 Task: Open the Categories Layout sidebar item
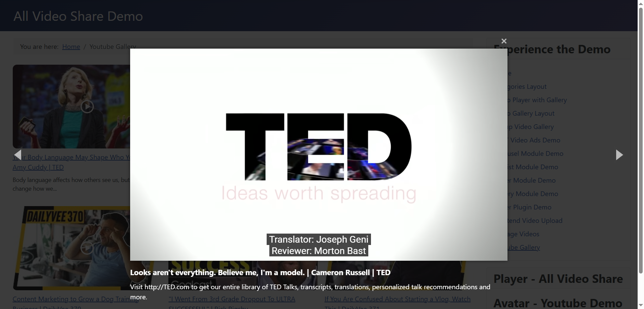527,86
